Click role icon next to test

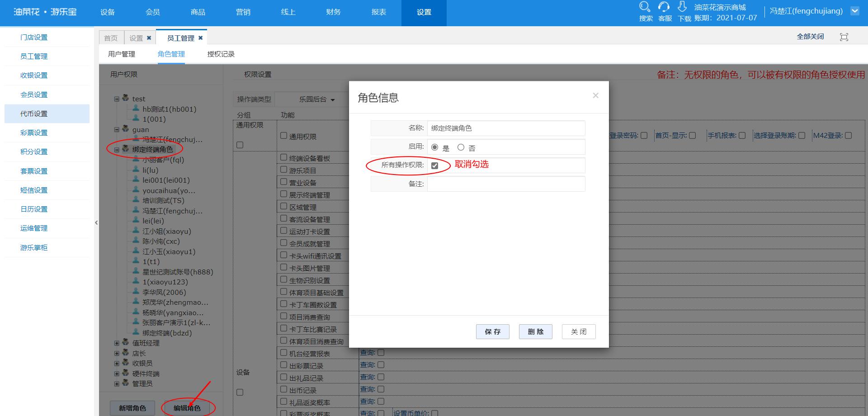[x=126, y=98]
